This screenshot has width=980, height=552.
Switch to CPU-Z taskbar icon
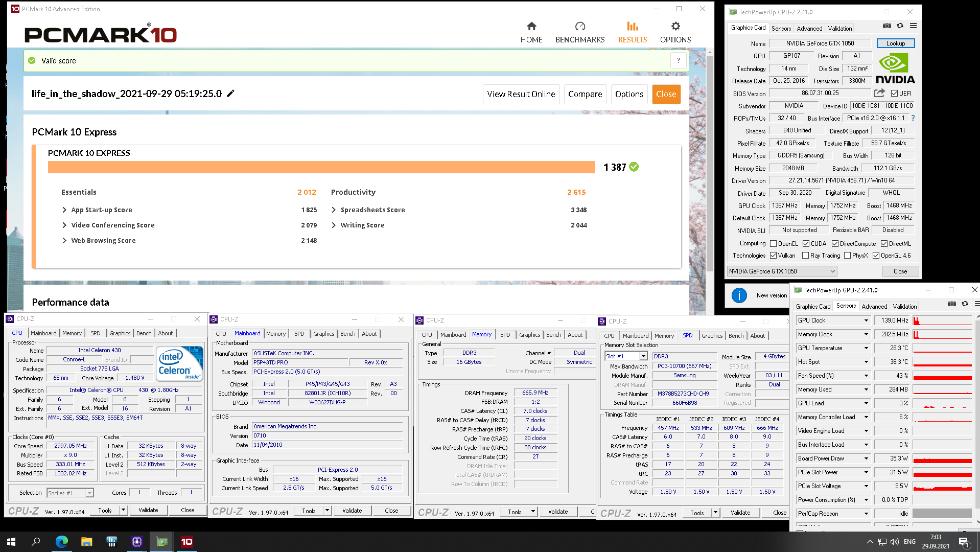point(136,542)
